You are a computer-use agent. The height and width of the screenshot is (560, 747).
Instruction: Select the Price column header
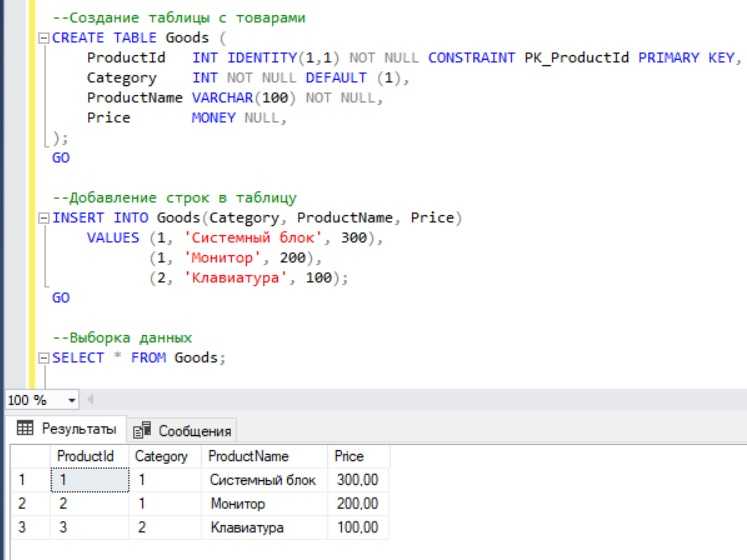(349, 456)
